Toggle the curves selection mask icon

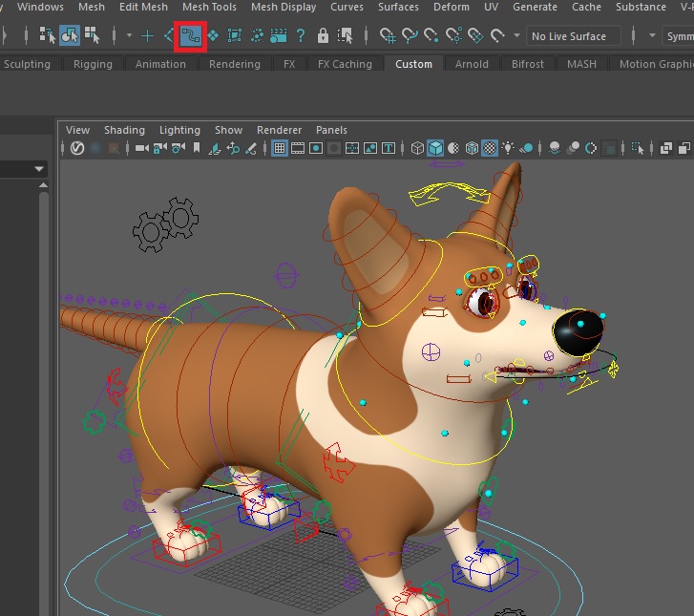coord(190,36)
